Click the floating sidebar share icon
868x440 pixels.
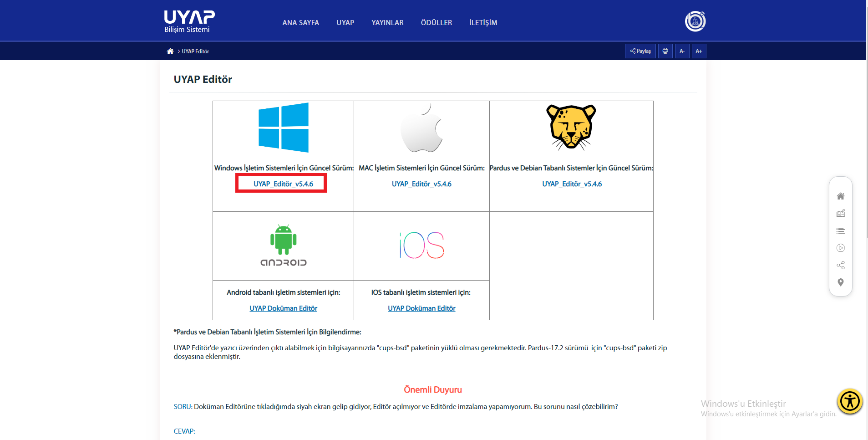click(x=840, y=265)
